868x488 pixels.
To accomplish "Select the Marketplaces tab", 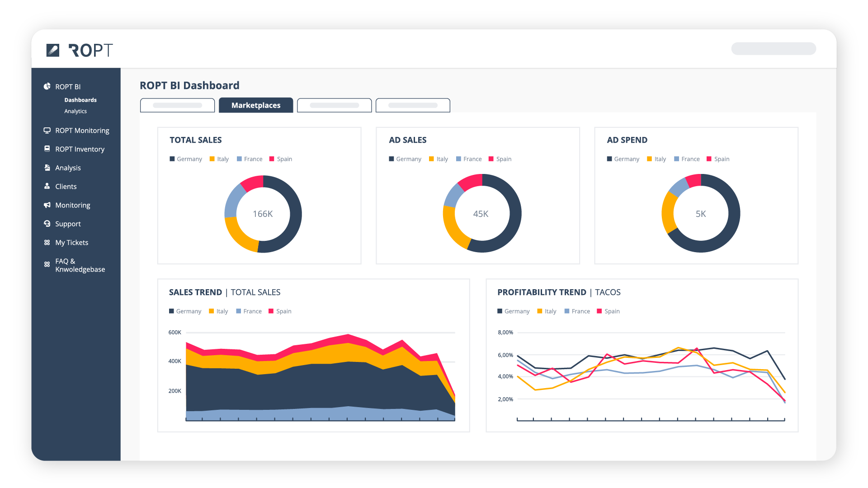I will 256,105.
